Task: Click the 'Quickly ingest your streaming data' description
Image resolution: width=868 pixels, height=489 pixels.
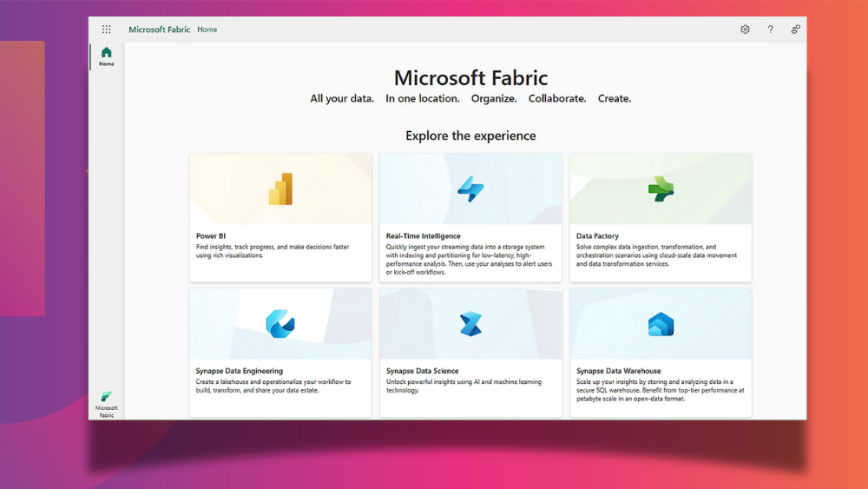Action: click(x=469, y=259)
